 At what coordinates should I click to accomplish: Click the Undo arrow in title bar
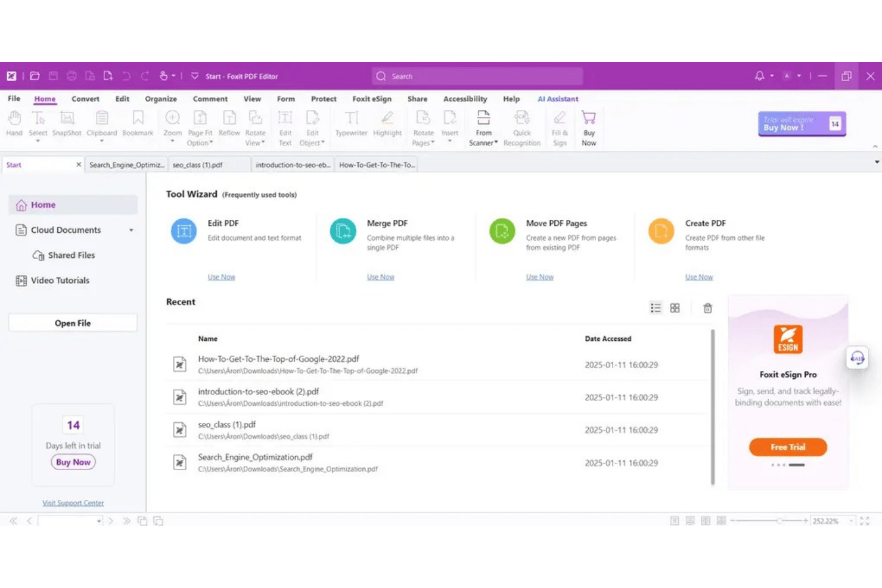coord(126,76)
